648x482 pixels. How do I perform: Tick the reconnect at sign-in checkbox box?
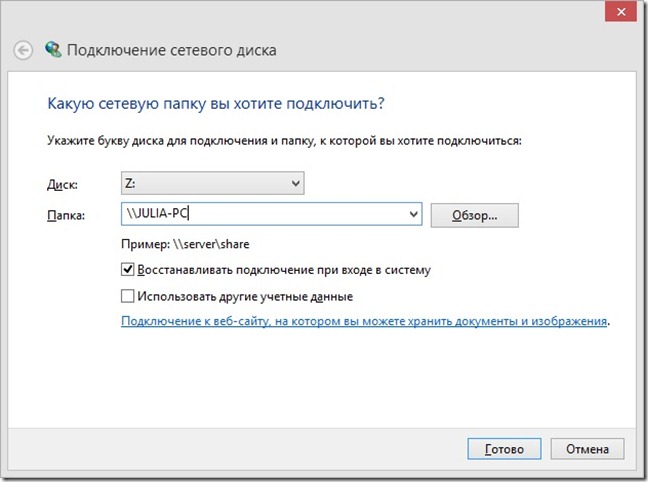pyautogui.click(x=127, y=270)
